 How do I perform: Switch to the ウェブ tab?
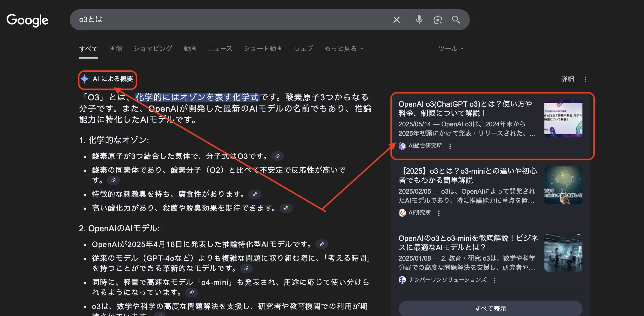[303, 49]
